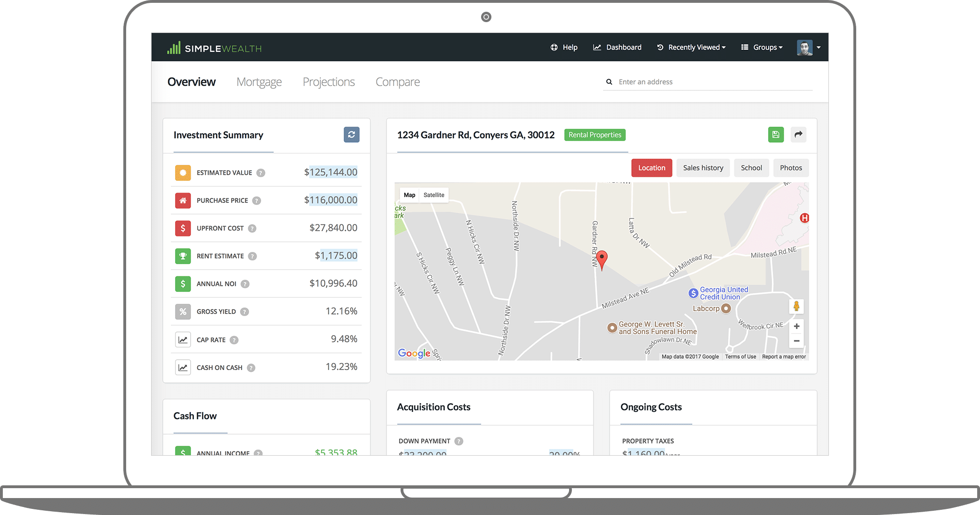Share the property via arrow icon

coord(799,135)
